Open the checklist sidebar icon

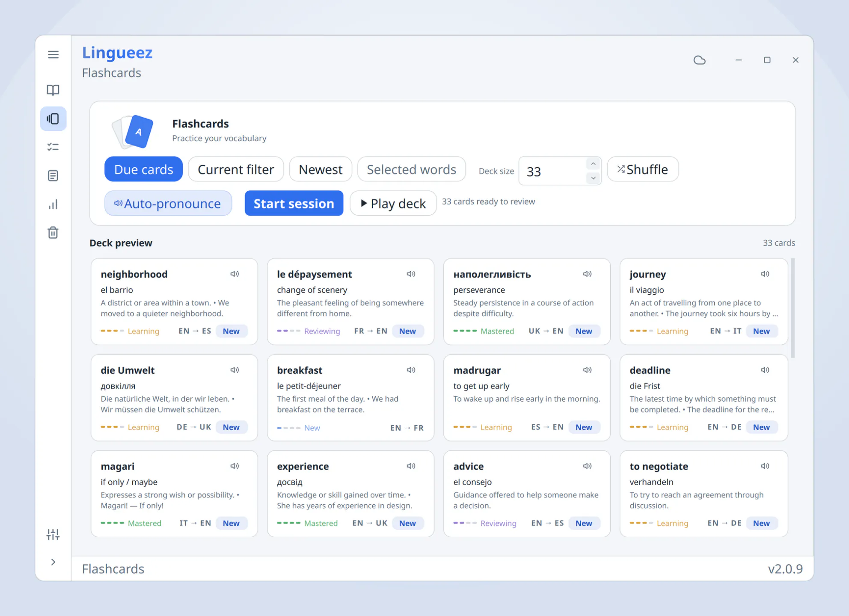[53, 147]
